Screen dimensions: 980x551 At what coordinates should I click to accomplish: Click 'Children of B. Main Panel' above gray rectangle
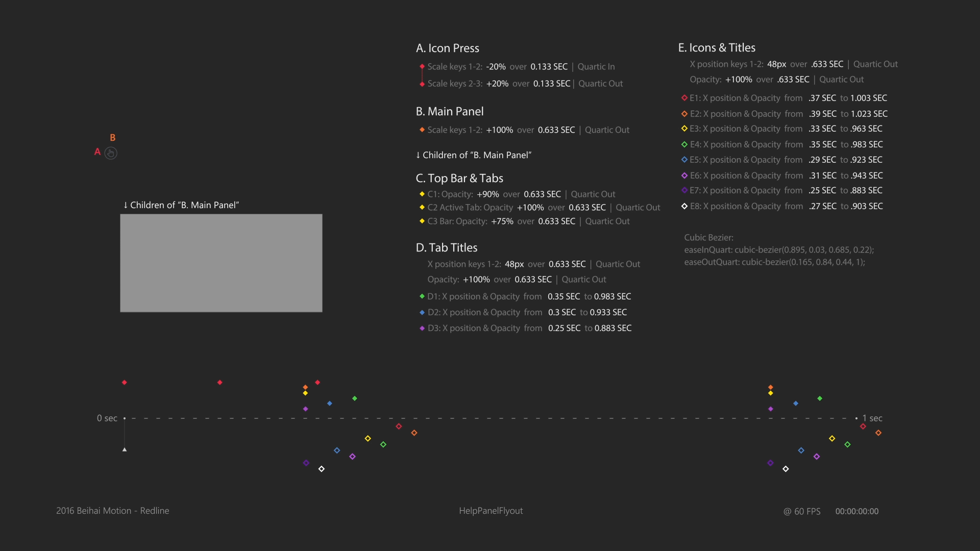[181, 205]
